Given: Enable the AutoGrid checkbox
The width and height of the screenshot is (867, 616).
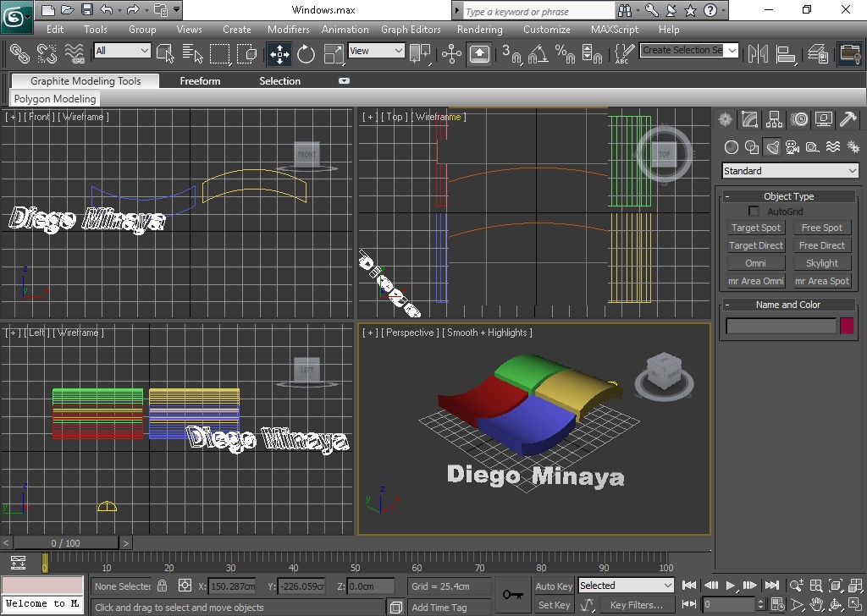Looking at the screenshot, I should (753, 211).
